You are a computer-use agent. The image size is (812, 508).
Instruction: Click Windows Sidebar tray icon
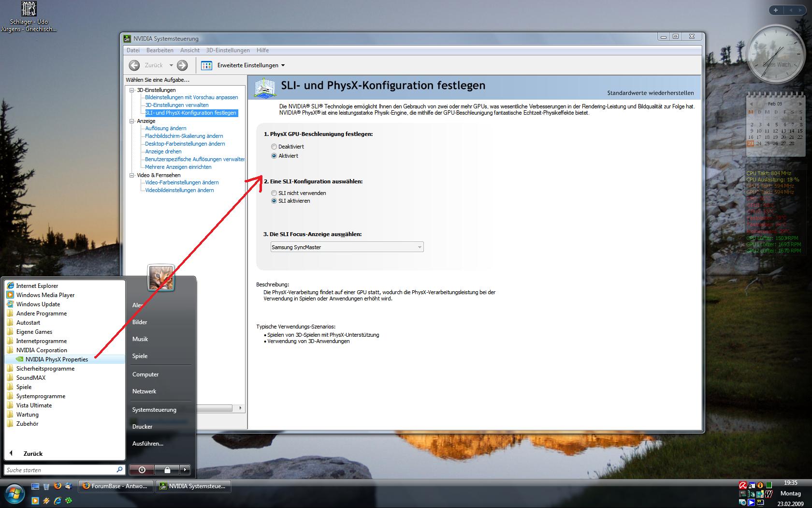point(760,494)
